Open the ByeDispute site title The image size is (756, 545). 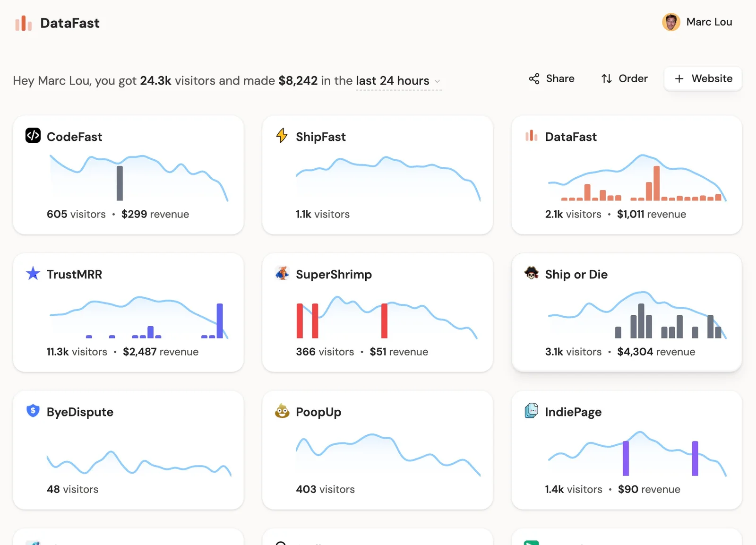coord(80,412)
